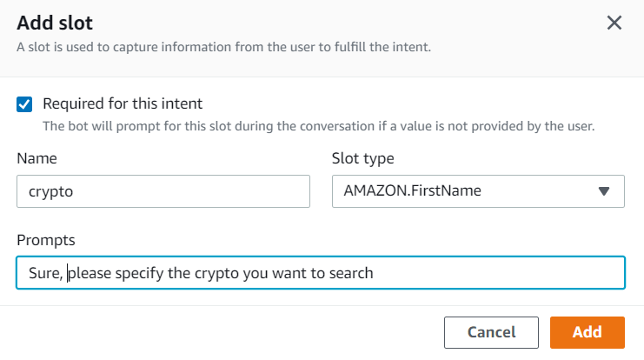The width and height of the screenshot is (644, 360).
Task: Click the checkbox helper text about bot prompting
Action: (318, 126)
